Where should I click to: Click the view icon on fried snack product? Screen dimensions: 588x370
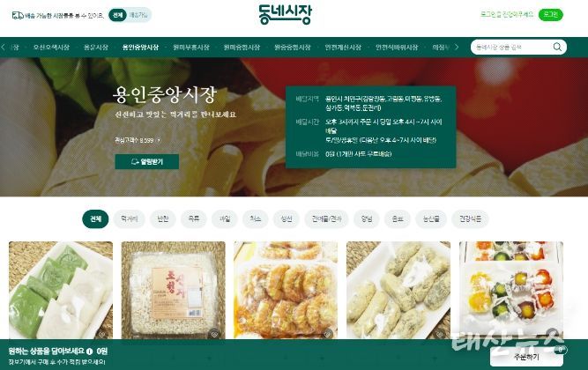tap(328, 334)
